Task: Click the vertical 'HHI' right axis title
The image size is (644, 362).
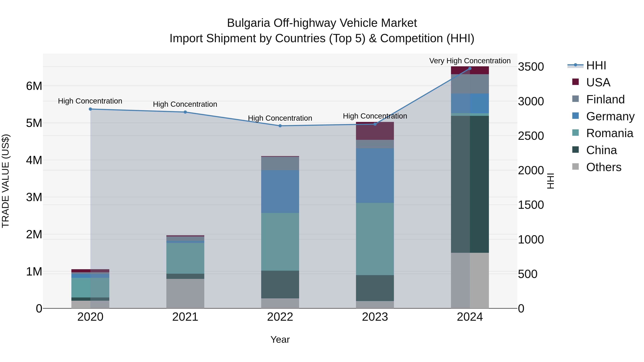Action: pos(550,181)
